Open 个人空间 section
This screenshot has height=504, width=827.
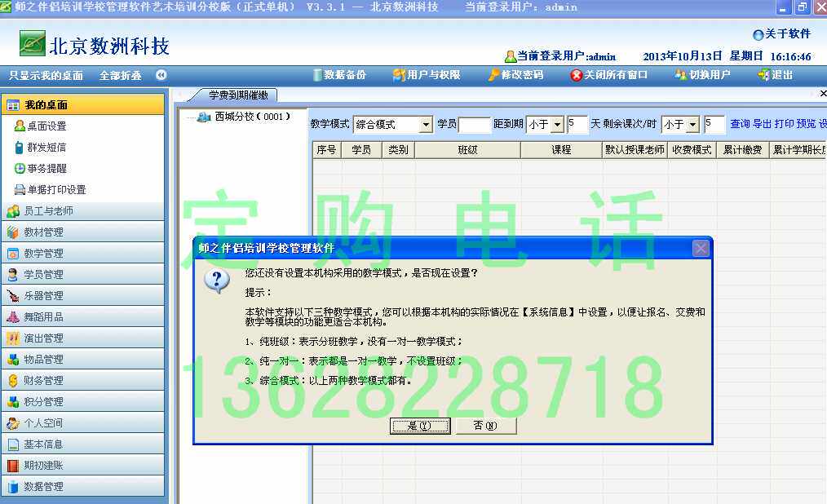click(83, 422)
